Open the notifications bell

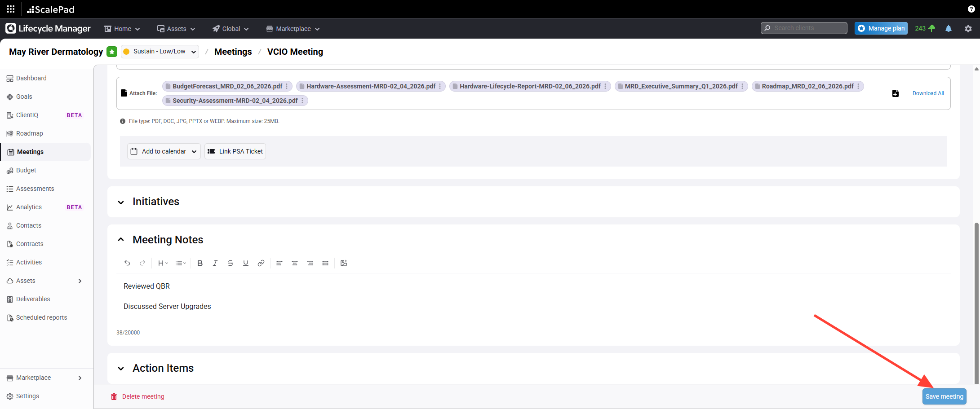[x=948, y=28]
